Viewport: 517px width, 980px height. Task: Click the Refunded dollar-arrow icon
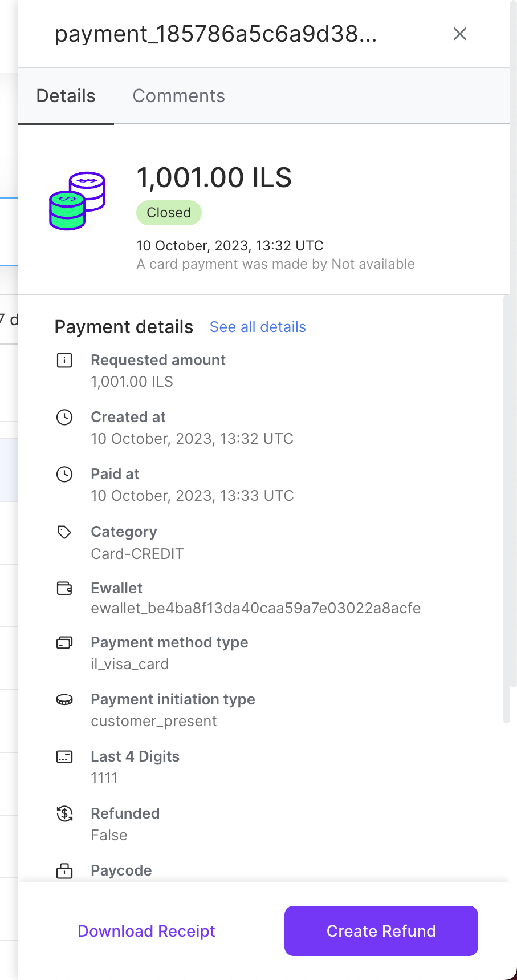click(x=64, y=814)
